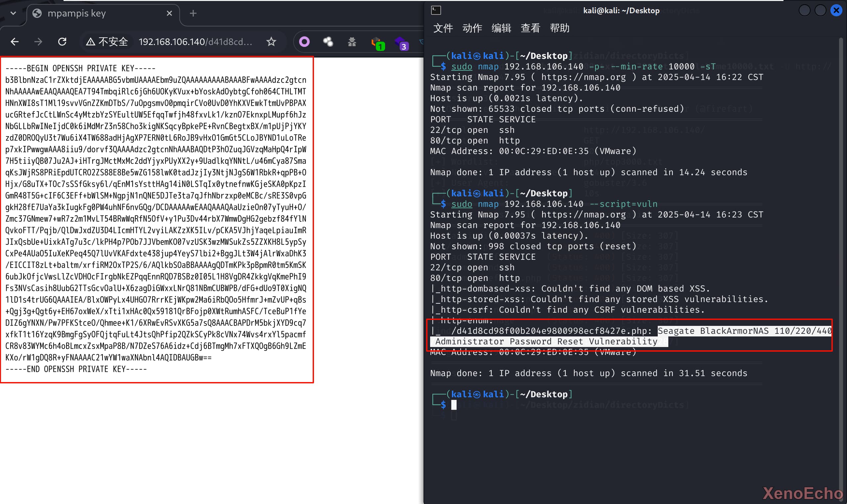Open extension with purple badge 3
This screenshot has width=847, height=504.
point(401,43)
